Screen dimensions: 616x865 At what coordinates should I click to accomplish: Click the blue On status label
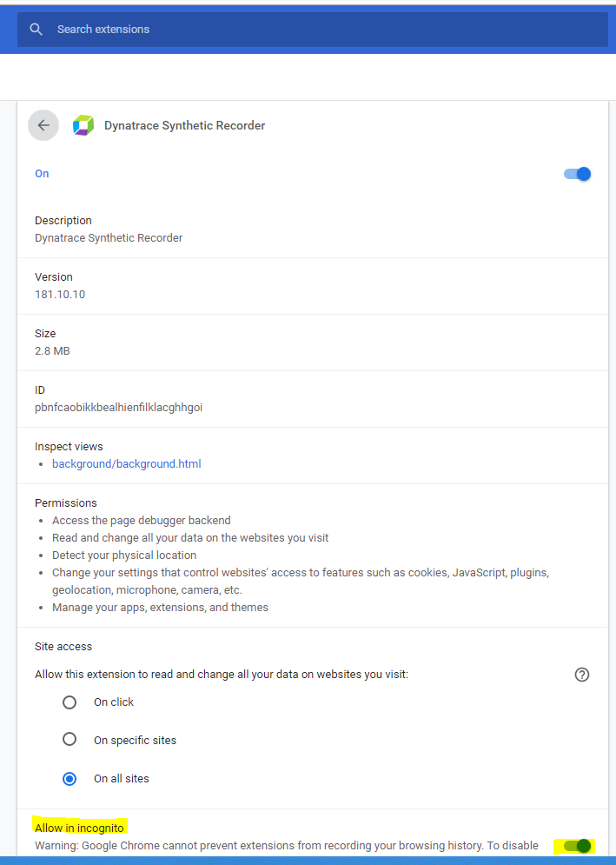pos(42,174)
